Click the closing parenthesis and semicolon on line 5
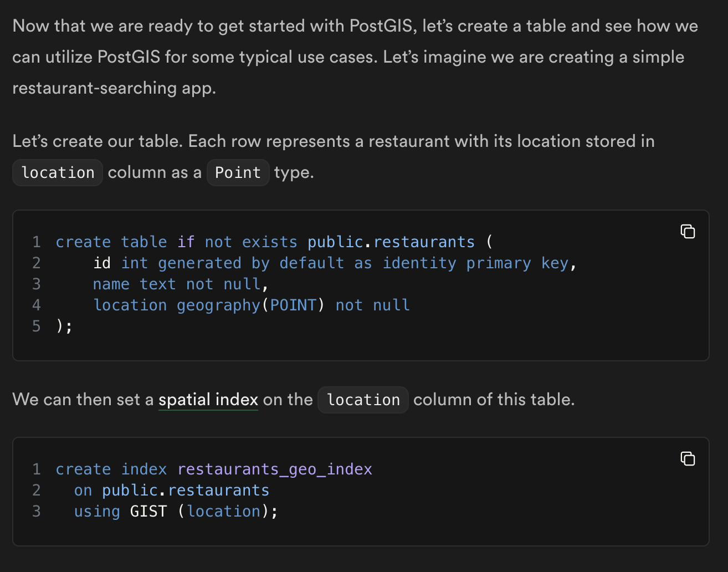This screenshot has width=728, height=572. [63, 326]
